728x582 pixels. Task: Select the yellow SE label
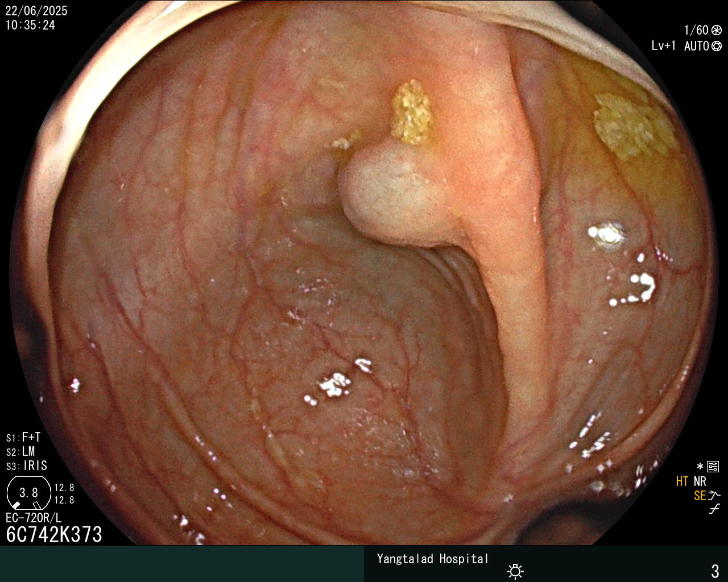point(700,496)
